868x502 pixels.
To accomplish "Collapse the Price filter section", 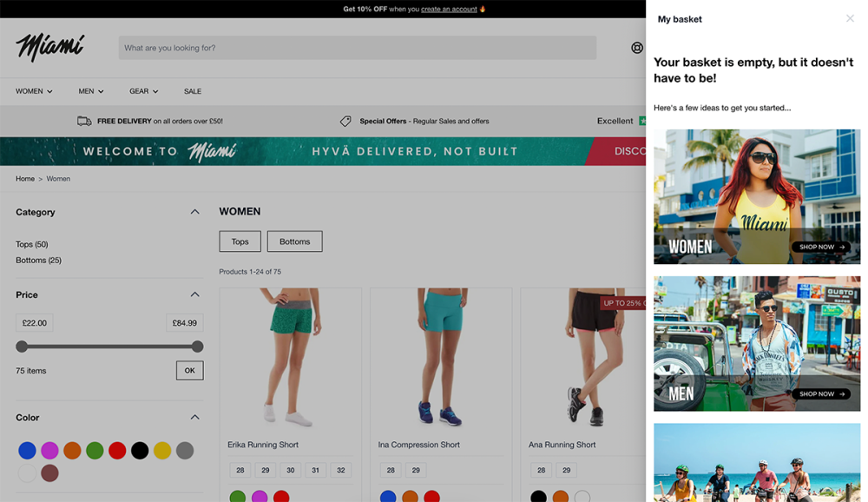I will tap(194, 294).
